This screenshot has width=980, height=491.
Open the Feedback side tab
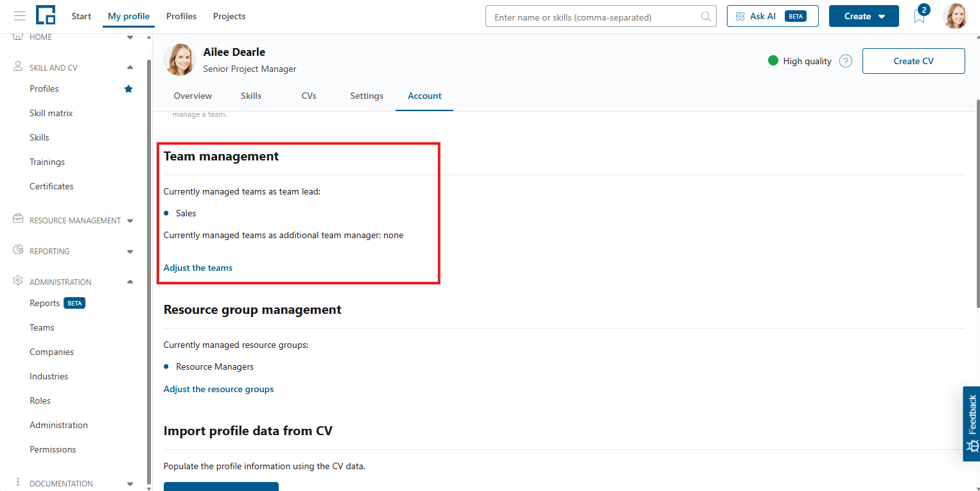coord(972,424)
